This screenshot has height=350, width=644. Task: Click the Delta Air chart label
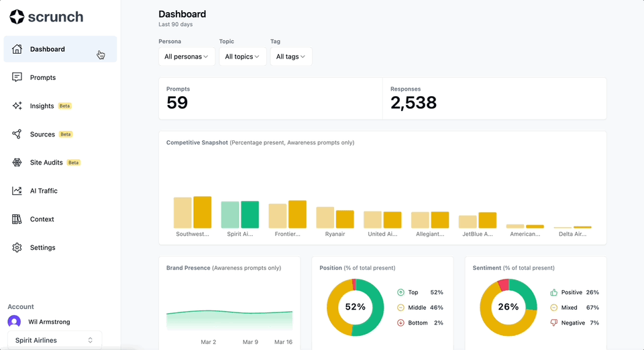(572, 234)
